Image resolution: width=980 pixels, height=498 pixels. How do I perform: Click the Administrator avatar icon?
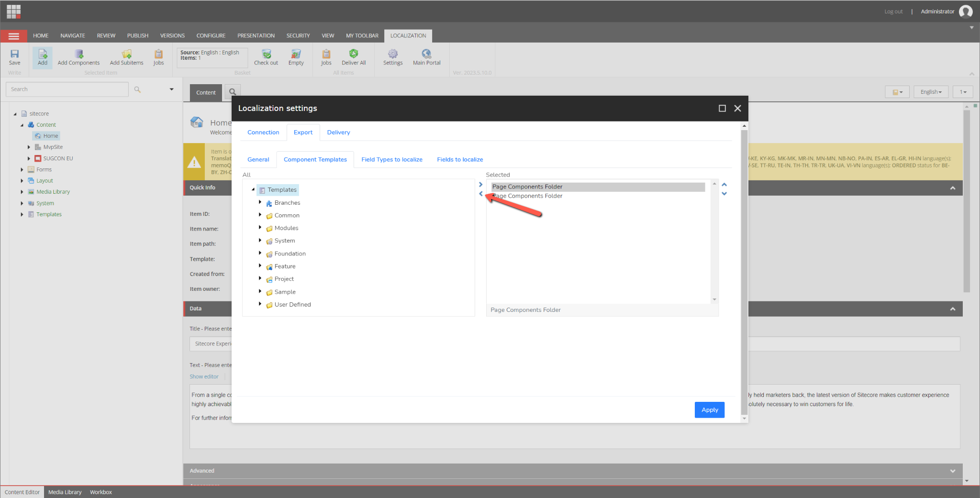[x=966, y=11]
